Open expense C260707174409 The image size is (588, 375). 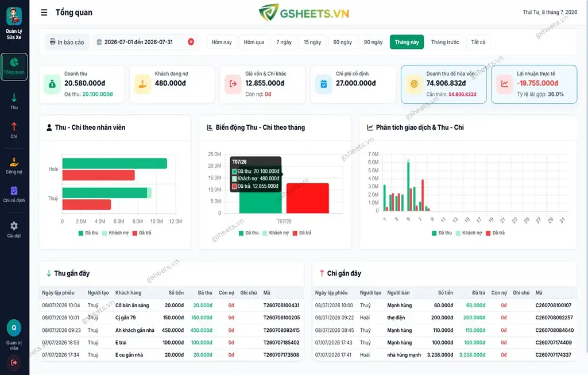pyautogui.click(x=554, y=343)
